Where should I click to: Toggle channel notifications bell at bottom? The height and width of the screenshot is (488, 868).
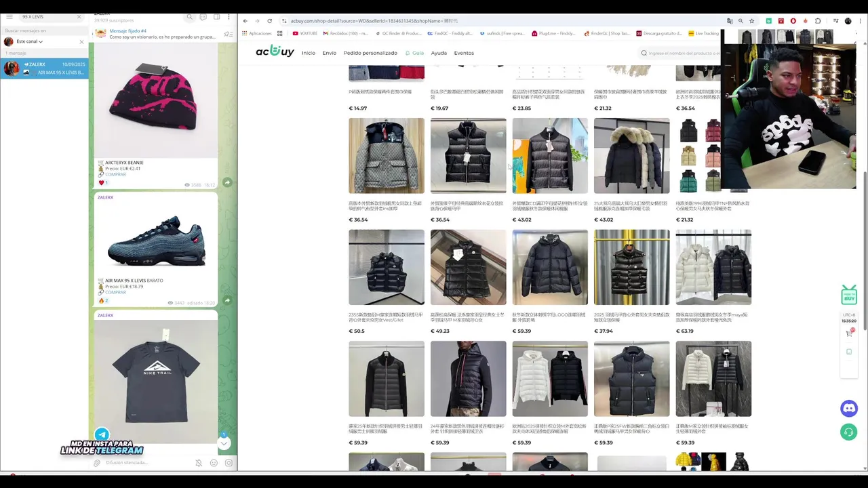pyautogui.click(x=199, y=463)
